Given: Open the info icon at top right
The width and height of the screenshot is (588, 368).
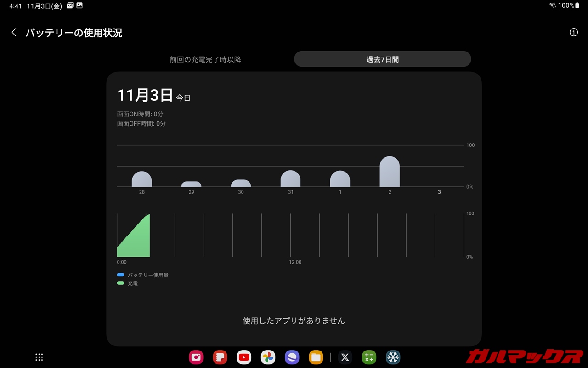Looking at the screenshot, I should tap(573, 32).
